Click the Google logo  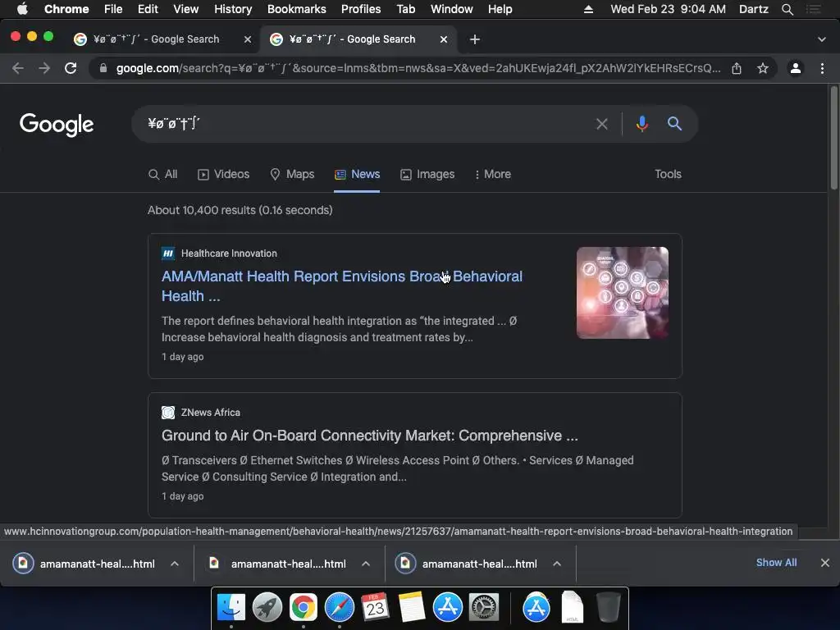(57, 125)
